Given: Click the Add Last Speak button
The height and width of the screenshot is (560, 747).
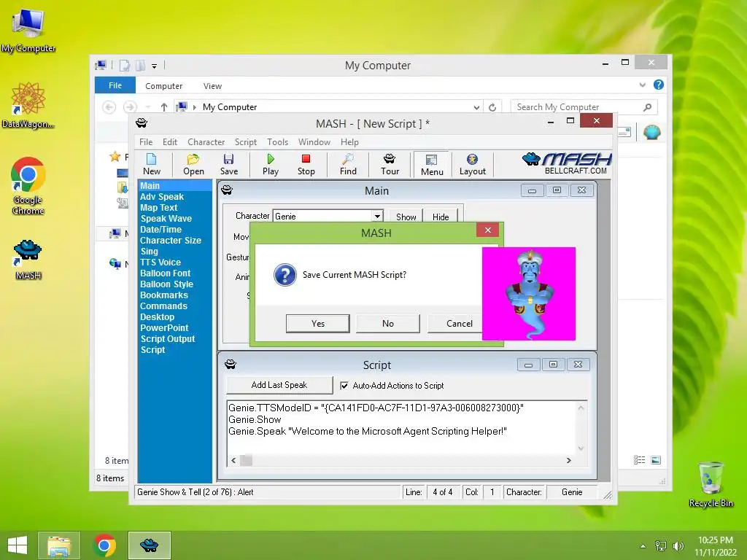Looking at the screenshot, I should point(279,385).
